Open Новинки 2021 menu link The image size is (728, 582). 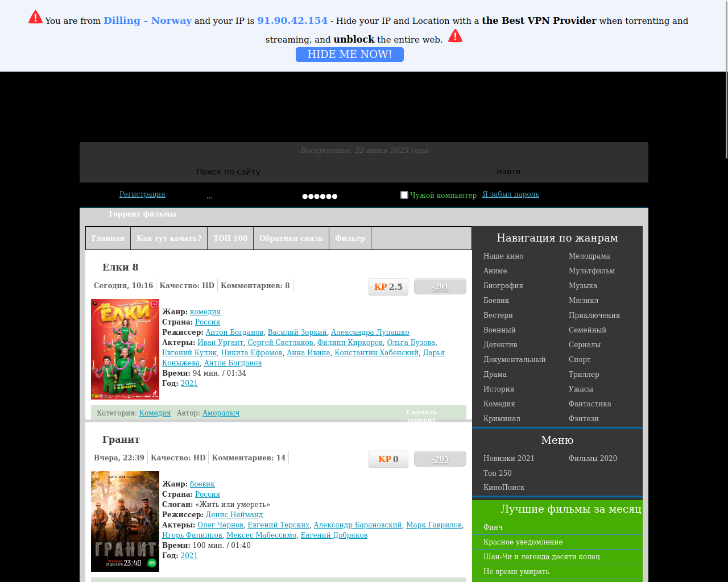point(509,458)
